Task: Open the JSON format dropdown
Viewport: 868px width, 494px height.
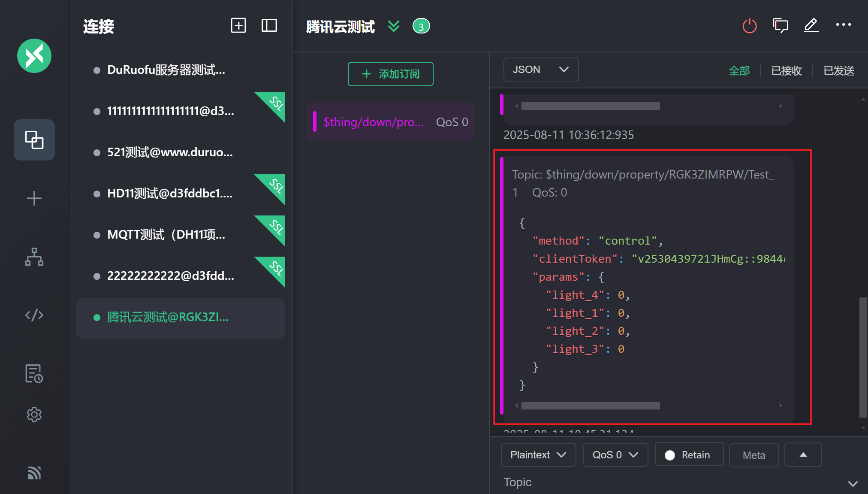Action: coord(540,70)
